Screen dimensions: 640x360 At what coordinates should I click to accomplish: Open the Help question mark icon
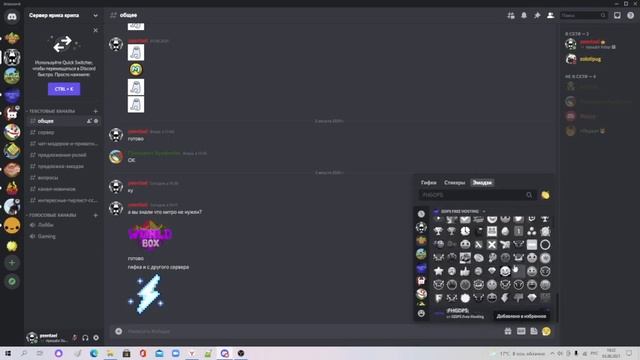631,16
